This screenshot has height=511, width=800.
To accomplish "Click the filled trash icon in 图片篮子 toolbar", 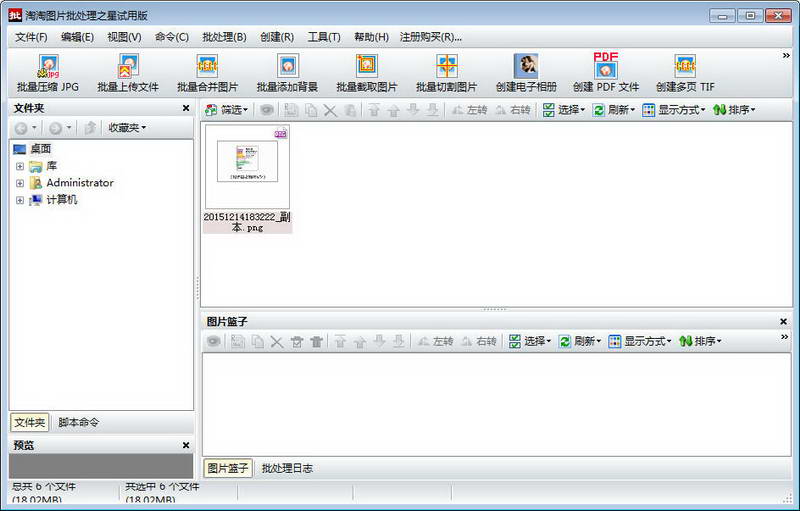I will coord(316,341).
